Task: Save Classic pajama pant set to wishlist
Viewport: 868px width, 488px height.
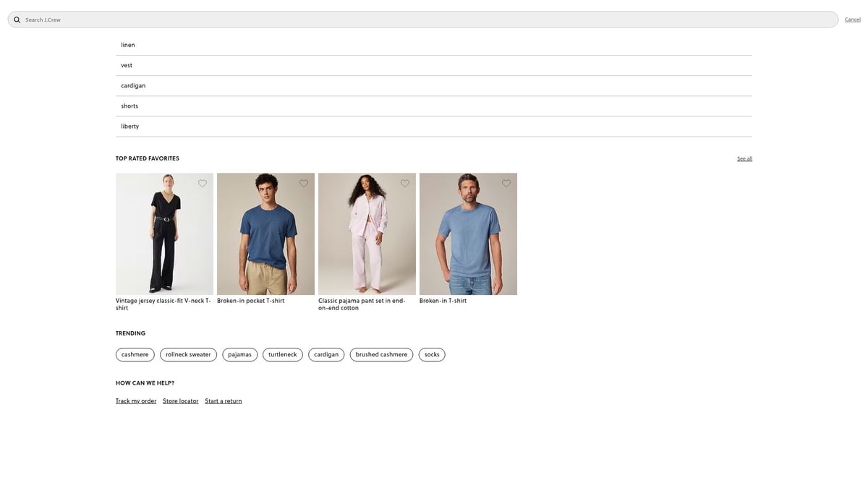Action: click(x=405, y=184)
